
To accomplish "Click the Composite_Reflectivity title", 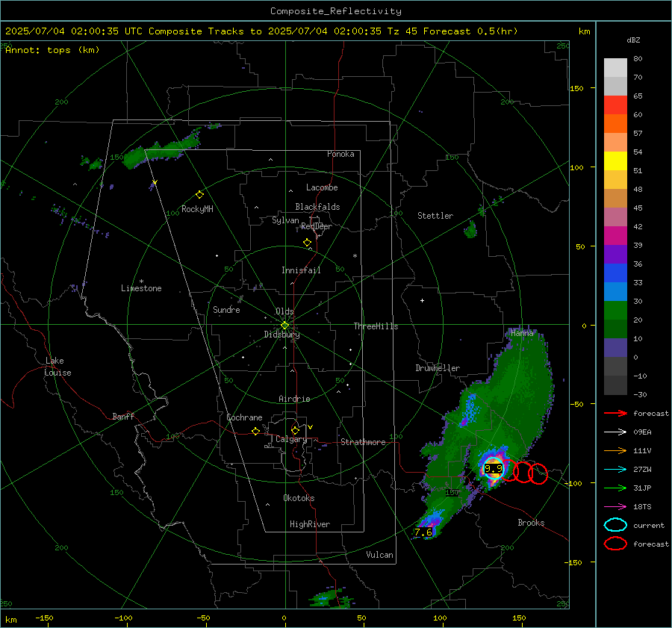I will pos(336,11).
